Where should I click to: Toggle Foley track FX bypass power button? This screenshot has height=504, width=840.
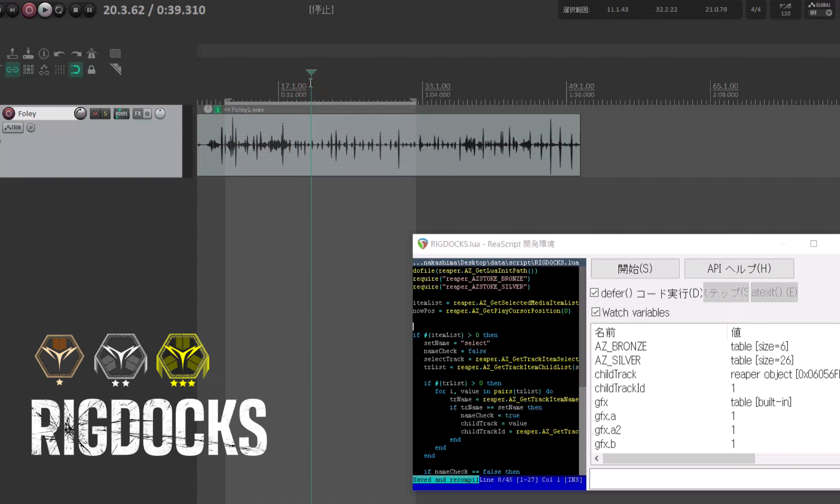[x=147, y=114]
